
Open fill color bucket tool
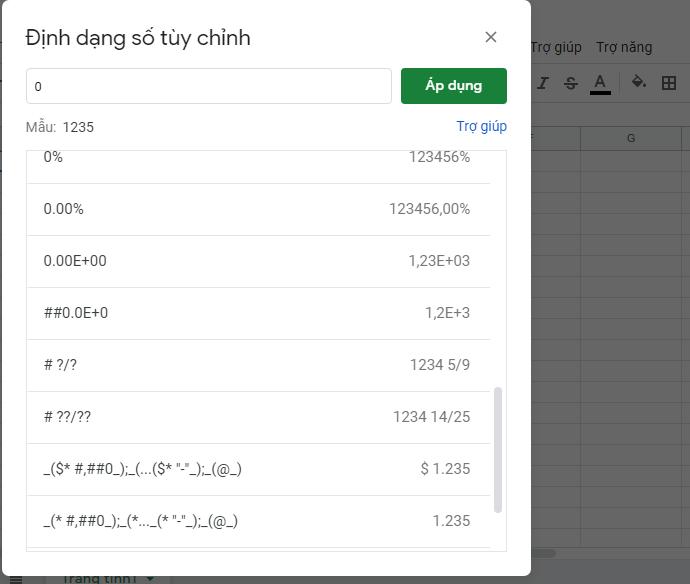(x=639, y=82)
